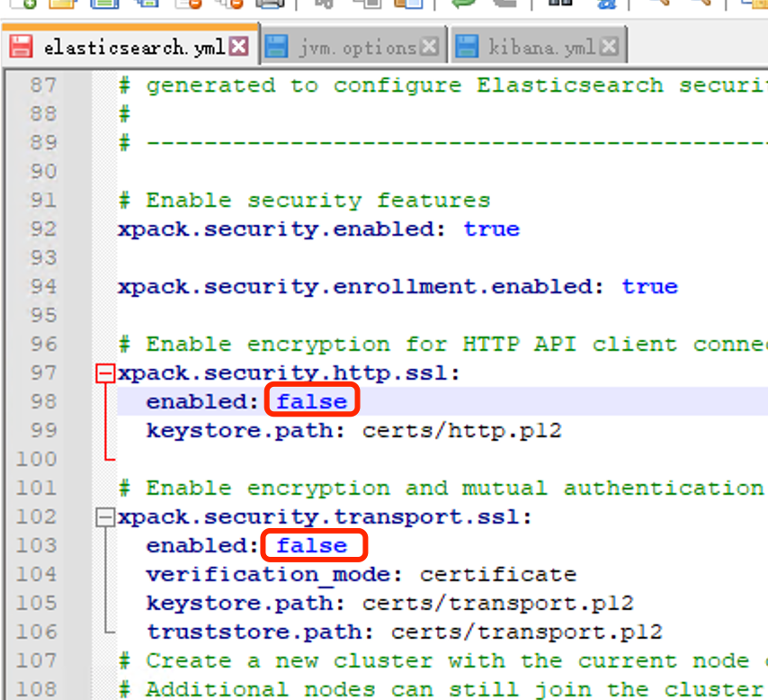Switch to the elasticsearch.yml tab

129,47
